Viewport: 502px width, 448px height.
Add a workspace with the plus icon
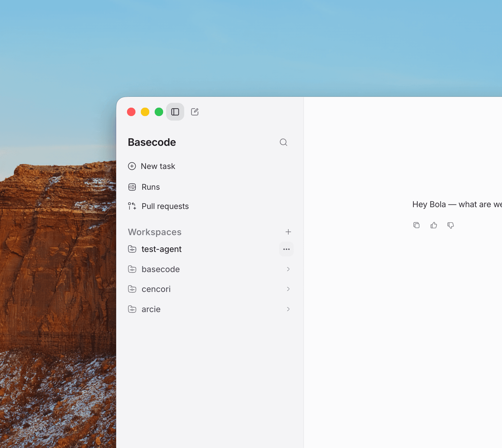(288, 232)
